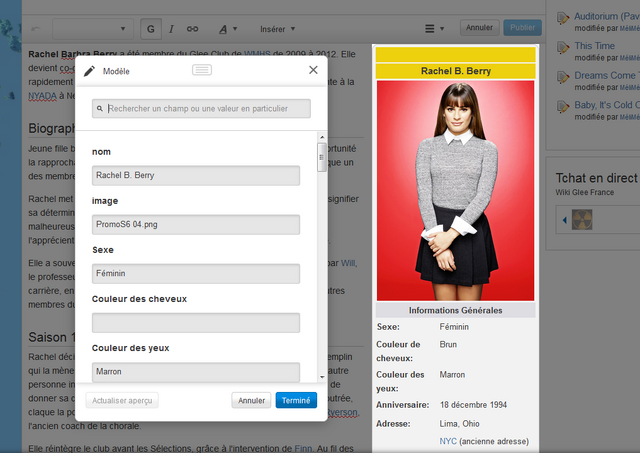Click the Publier button

click(x=522, y=28)
